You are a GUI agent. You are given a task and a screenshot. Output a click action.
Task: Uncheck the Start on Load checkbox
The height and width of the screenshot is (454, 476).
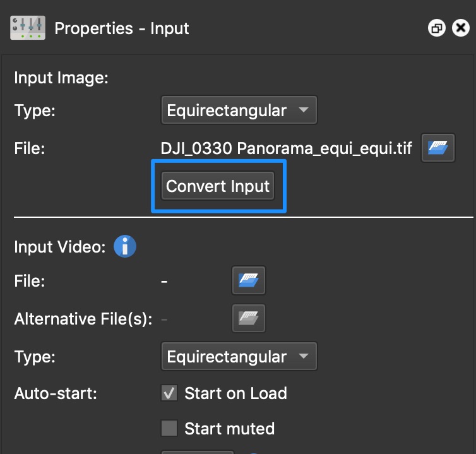coord(169,393)
